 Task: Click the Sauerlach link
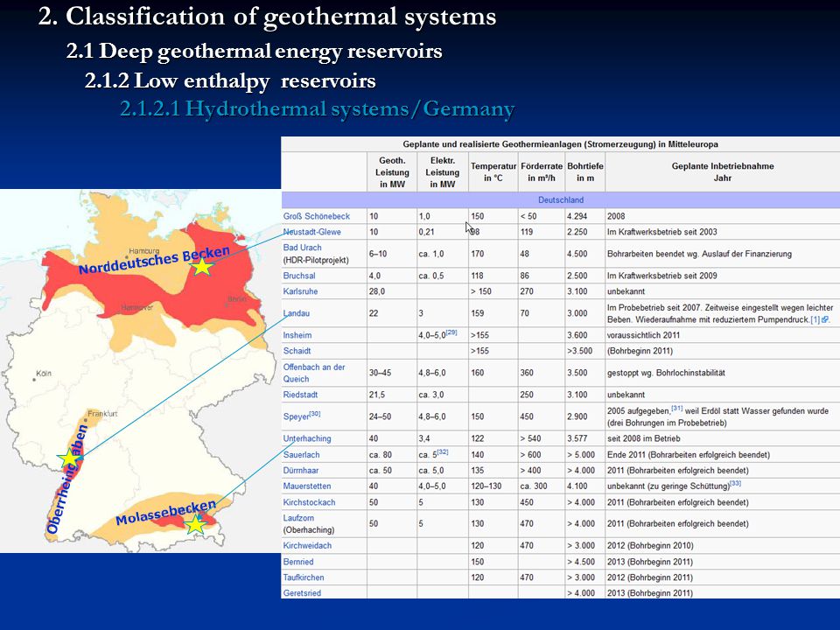coord(301,455)
